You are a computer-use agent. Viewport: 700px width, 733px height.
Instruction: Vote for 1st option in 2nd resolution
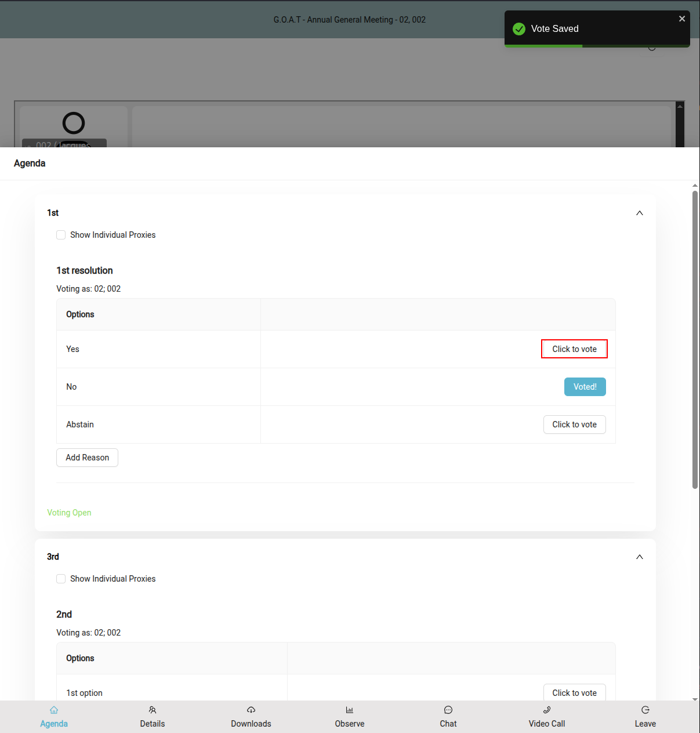coord(574,692)
